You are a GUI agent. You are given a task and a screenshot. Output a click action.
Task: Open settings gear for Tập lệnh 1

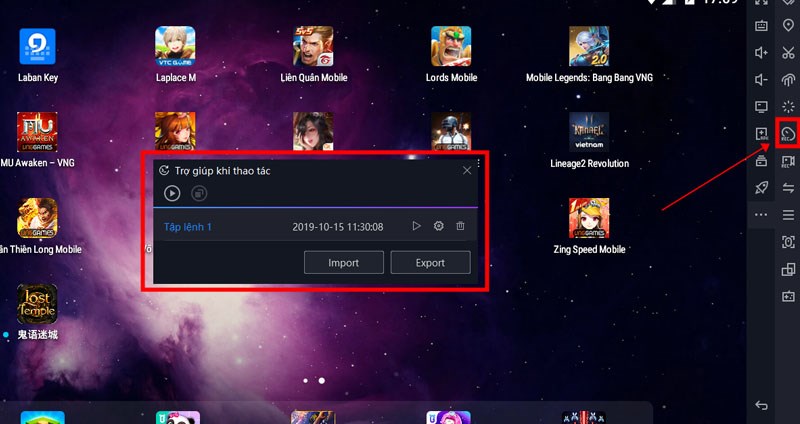click(438, 226)
